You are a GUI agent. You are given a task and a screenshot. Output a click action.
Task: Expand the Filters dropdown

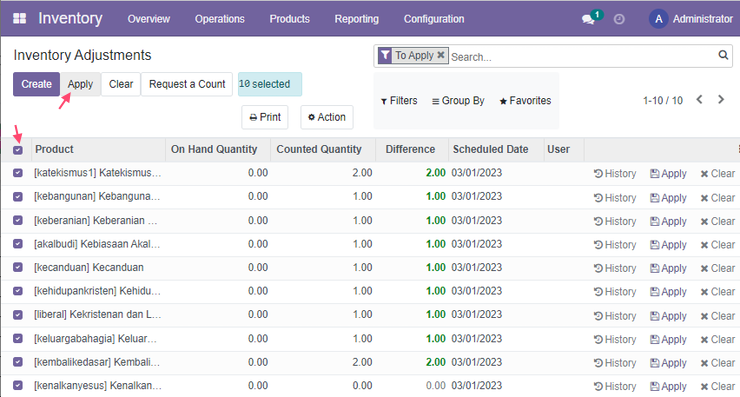(x=399, y=101)
